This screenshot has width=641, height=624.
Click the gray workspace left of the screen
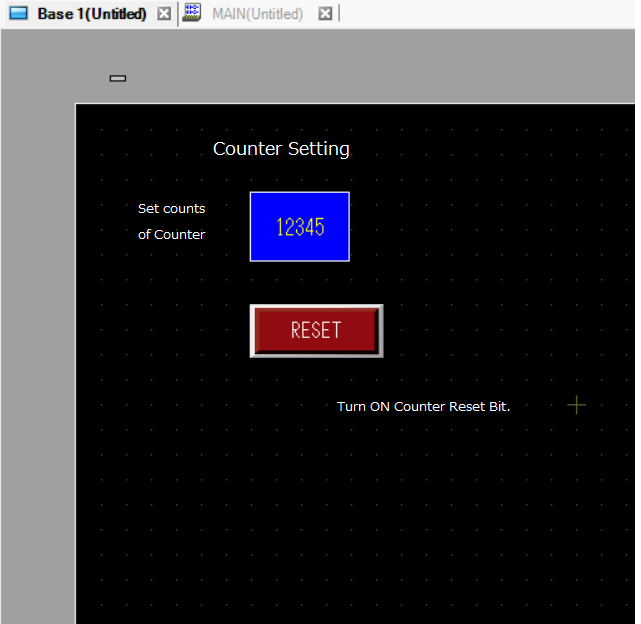pyautogui.click(x=38, y=327)
